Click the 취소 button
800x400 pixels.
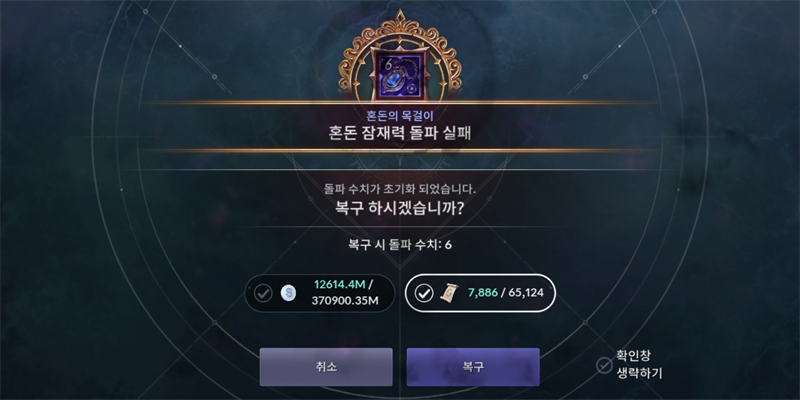(326, 367)
